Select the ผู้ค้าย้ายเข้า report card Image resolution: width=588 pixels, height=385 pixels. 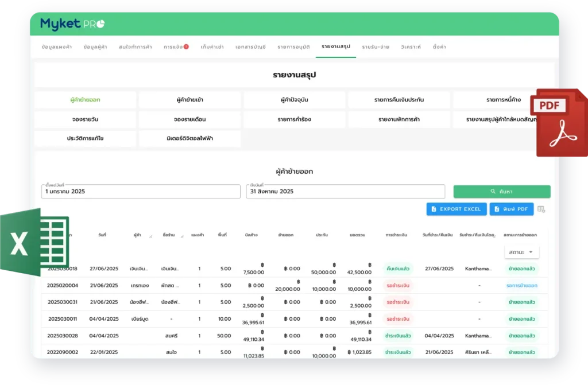(189, 100)
